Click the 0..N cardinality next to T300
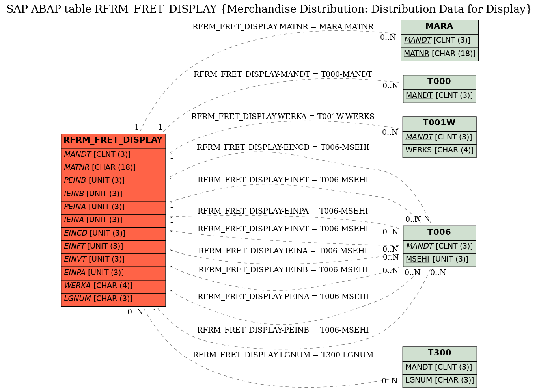Viewport: 539px width, 392px height. pyautogui.click(x=390, y=381)
